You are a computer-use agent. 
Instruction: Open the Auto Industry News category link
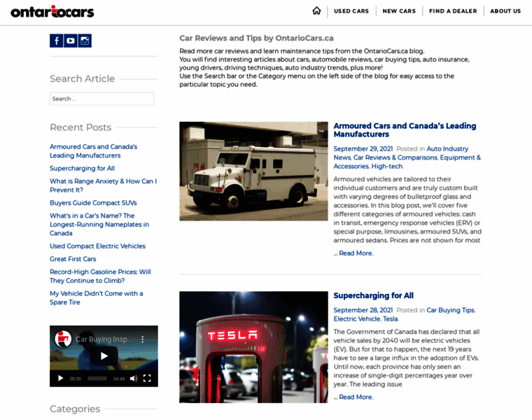tap(447, 148)
